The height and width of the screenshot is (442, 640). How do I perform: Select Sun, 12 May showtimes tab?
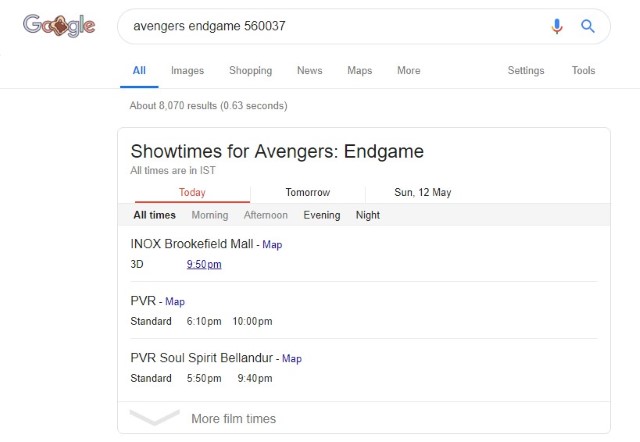422,192
